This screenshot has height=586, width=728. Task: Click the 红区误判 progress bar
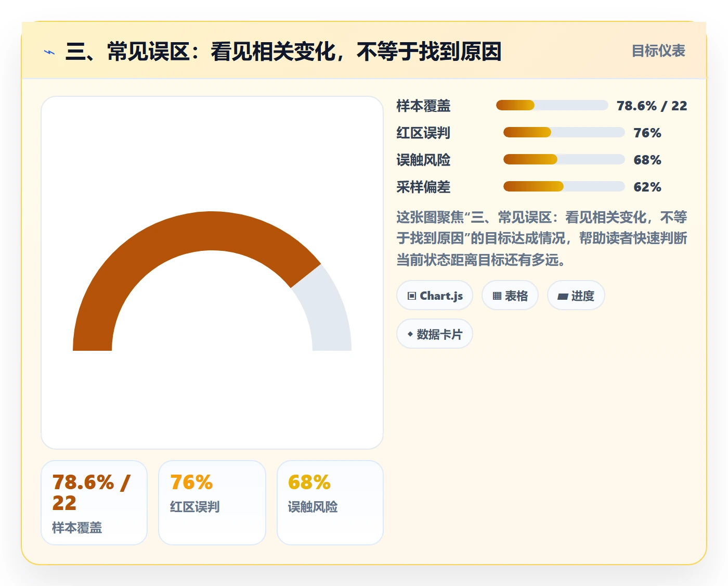click(x=564, y=132)
